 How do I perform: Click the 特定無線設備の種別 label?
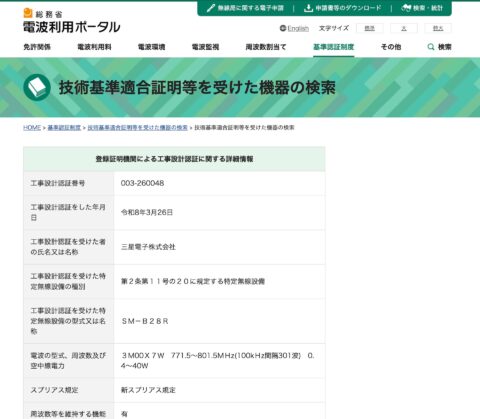(68, 281)
